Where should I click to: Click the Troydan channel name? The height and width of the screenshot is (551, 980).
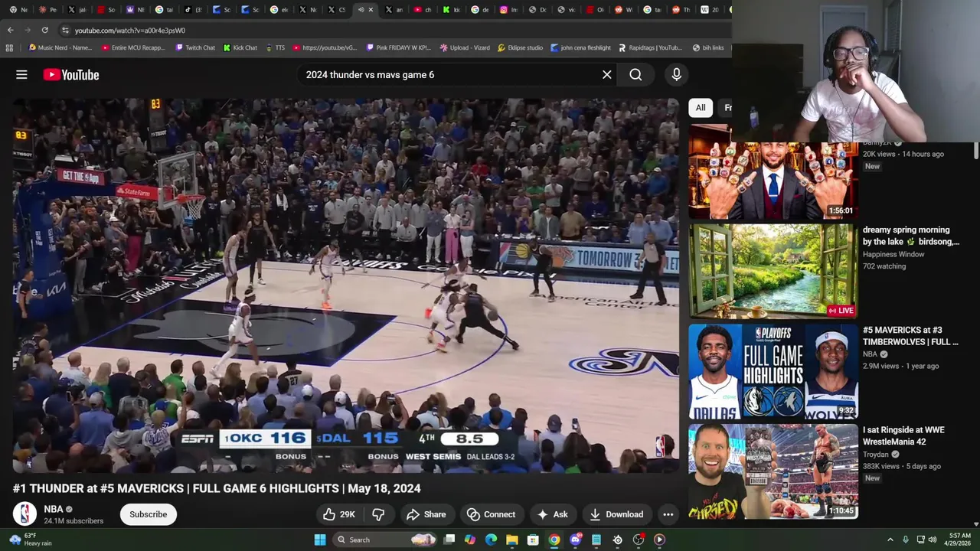tap(876, 455)
